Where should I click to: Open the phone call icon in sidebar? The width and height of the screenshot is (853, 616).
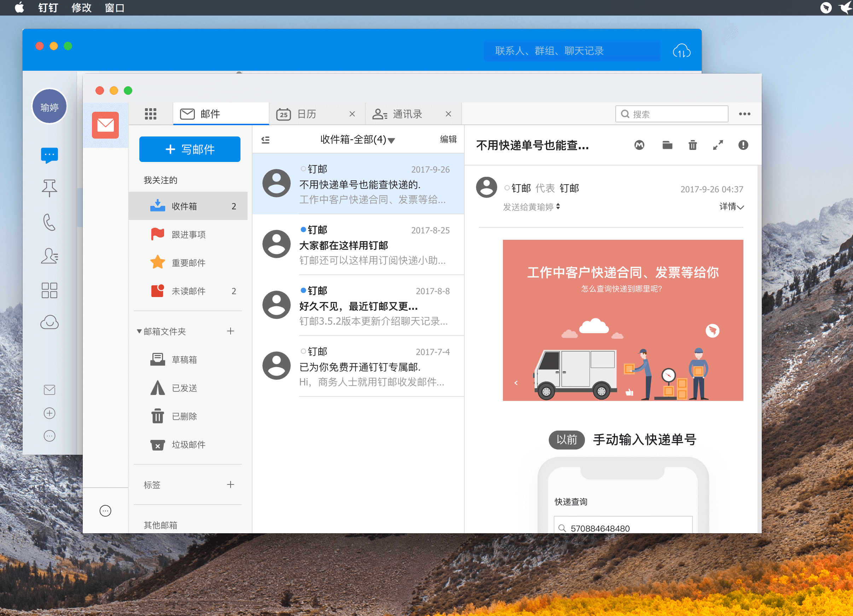pyautogui.click(x=49, y=222)
